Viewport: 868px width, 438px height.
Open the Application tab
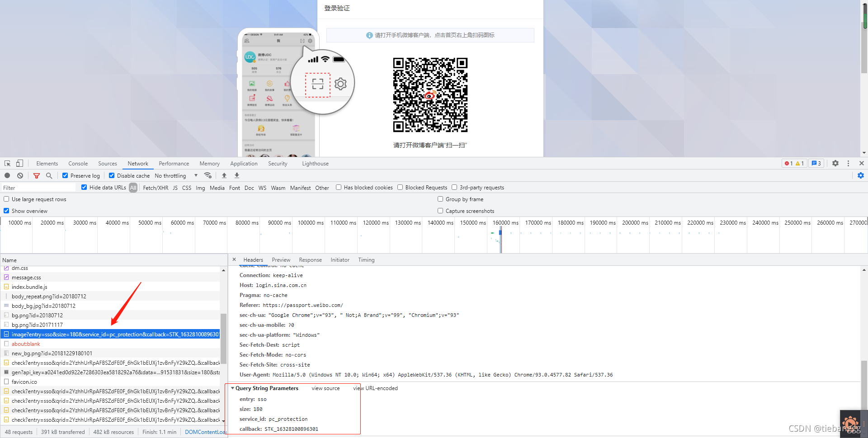[x=244, y=164]
